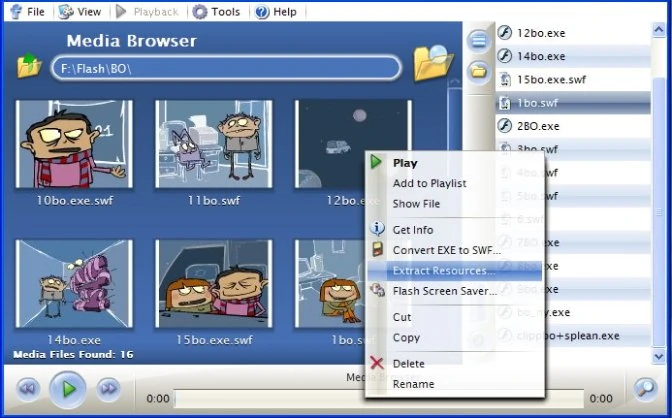Choose Convert EXE to SWF...
Viewport: 672px width, 418px height.
[x=455, y=250]
